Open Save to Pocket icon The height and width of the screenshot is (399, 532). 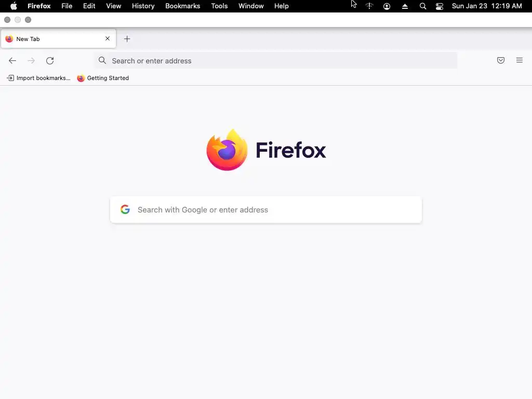501,60
